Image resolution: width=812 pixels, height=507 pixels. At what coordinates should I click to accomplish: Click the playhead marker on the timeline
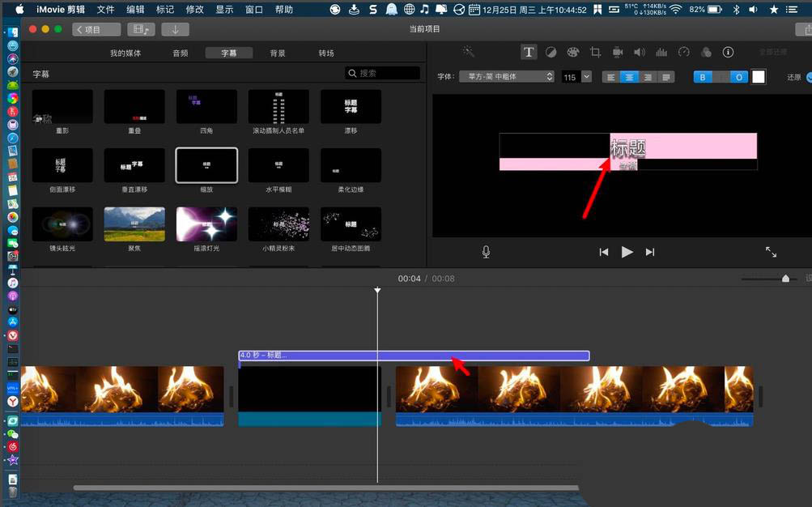pyautogui.click(x=377, y=291)
